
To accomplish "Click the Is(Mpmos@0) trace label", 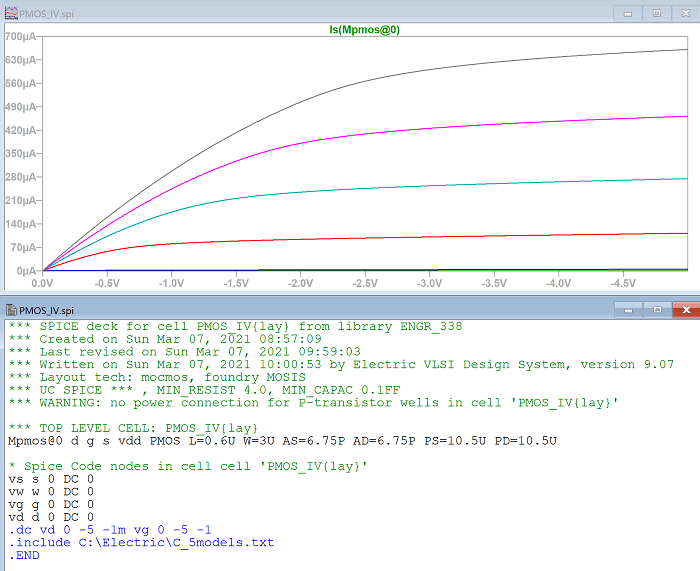I will pyautogui.click(x=365, y=30).
